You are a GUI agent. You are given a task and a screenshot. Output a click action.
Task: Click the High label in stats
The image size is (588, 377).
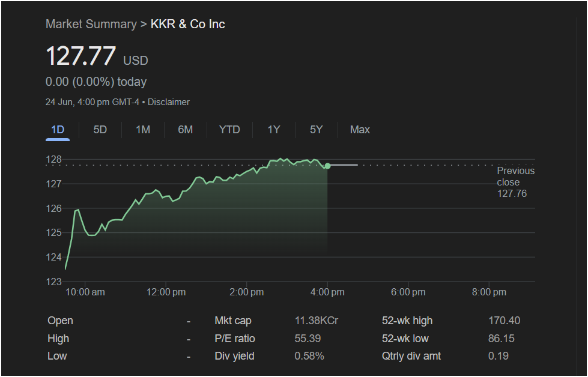tap(58, 339)
